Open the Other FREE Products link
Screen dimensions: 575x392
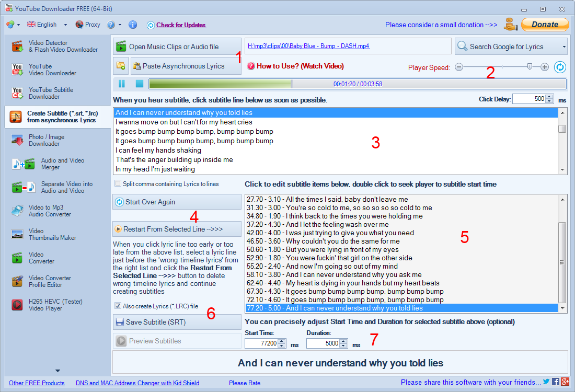37,383
